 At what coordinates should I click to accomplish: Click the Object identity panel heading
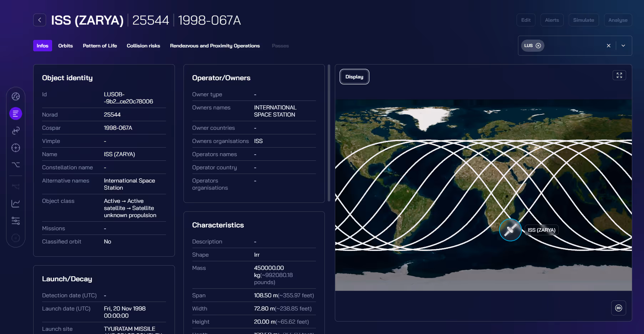coord(67,78)
